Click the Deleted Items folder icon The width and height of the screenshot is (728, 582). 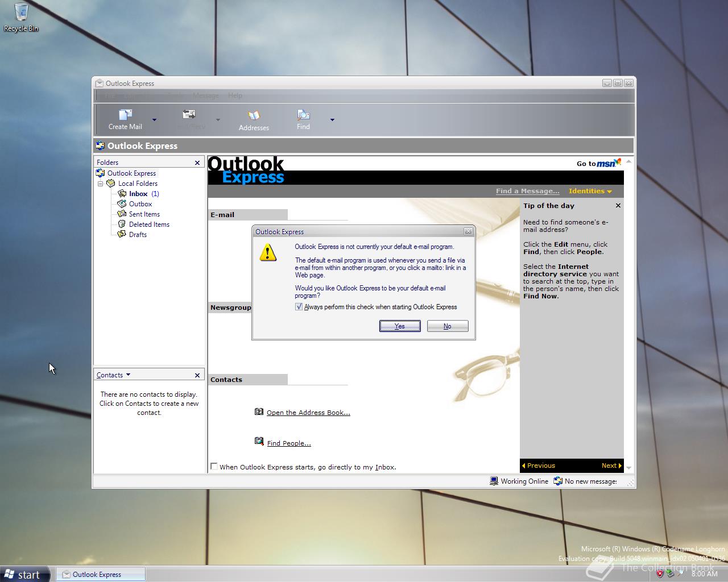[122, 224]
